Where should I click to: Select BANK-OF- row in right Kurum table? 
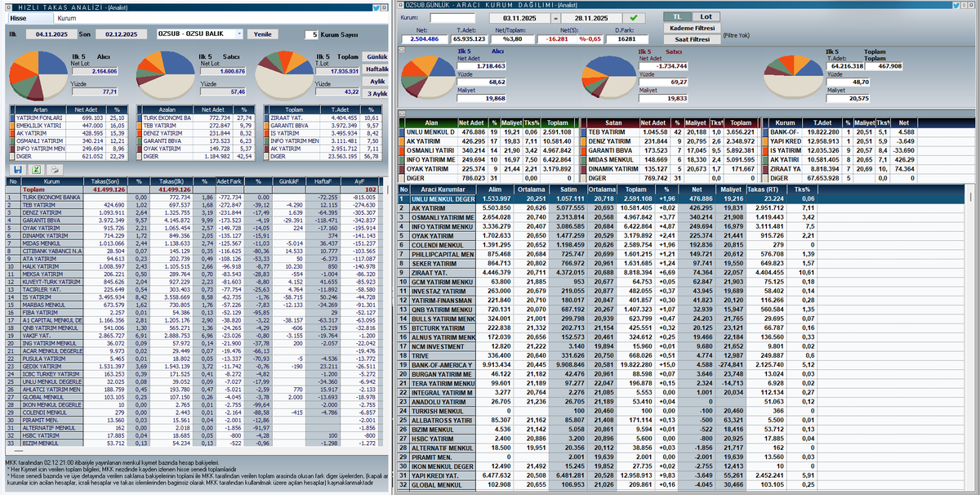[x=868, y=131]
